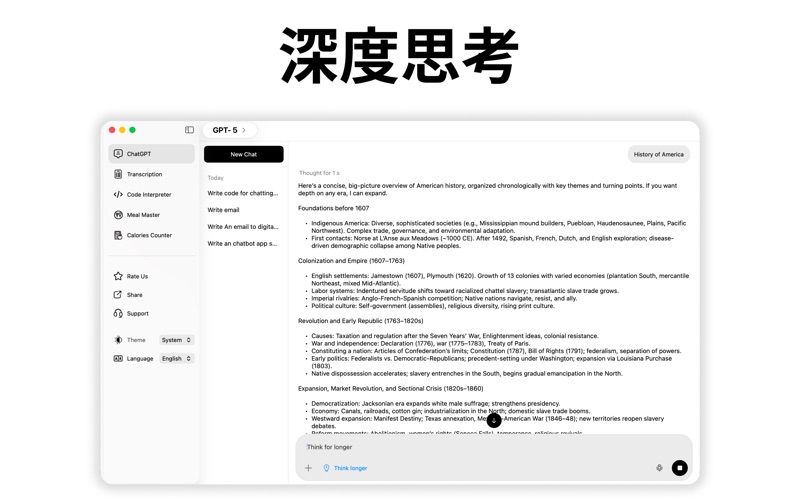This screenshot has width=800, height=500.
Task: Open chat 'Write An email to digita...'
Action: click(243, 227)
